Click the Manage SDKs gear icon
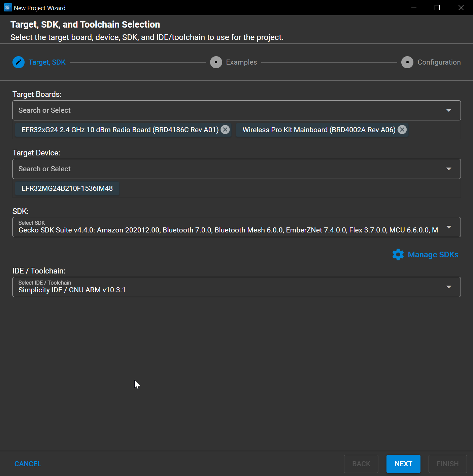This screenshot has height=476, width=473. pyautogui.click(x=398, y=255)
